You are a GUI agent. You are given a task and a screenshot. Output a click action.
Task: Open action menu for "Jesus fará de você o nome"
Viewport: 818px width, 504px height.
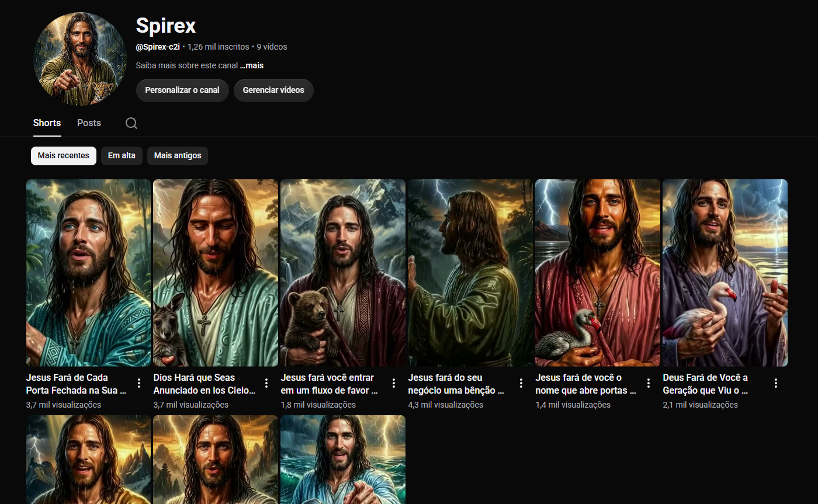649,383
